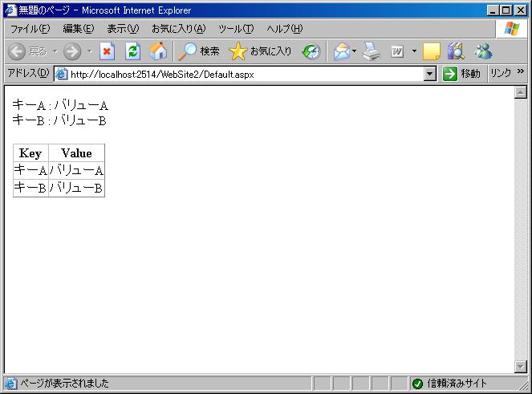Click the scrollbar down arrow
The height and width of the screenshot is (394, 532).
point(520,367)
